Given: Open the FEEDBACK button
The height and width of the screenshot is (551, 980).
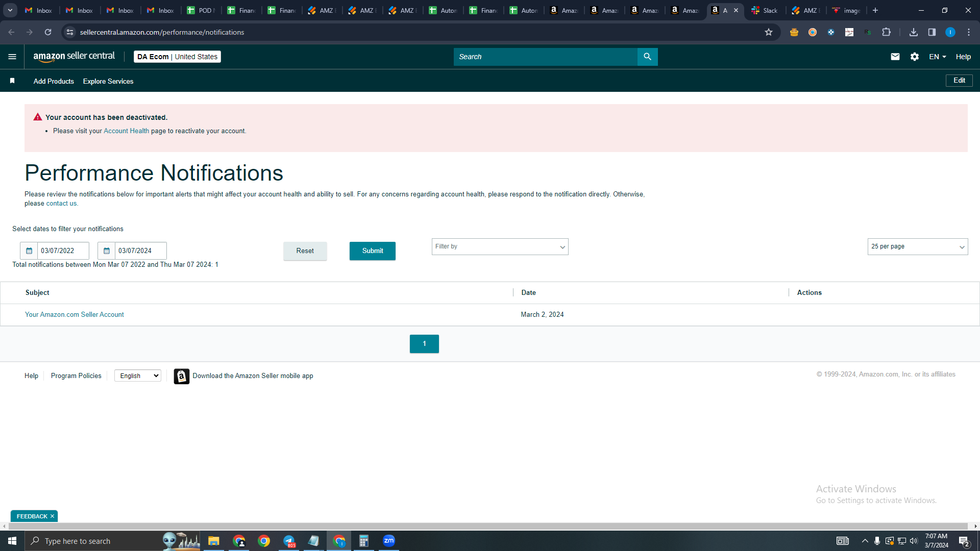Looking at the screenshot, I should point(32,516).
